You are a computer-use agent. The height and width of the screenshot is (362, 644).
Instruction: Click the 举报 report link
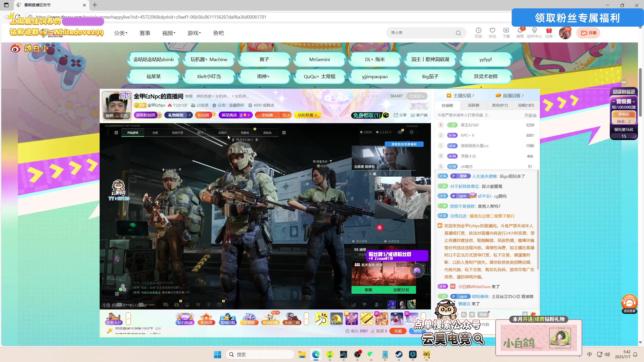[x=189, y=96]
